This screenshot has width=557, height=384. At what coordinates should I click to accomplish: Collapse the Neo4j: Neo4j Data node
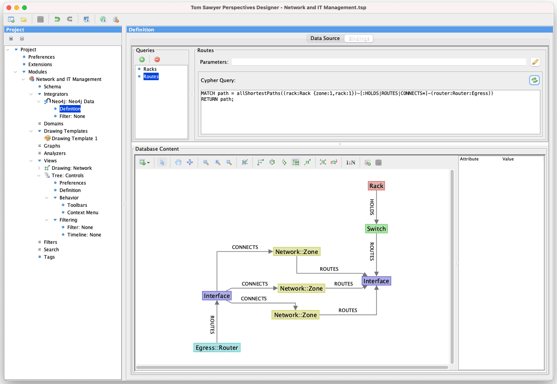coord(39,102)
